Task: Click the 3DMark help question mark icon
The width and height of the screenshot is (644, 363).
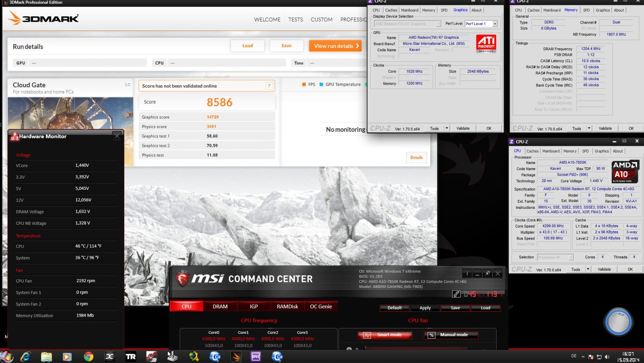Action: click(x=269, y=86)
